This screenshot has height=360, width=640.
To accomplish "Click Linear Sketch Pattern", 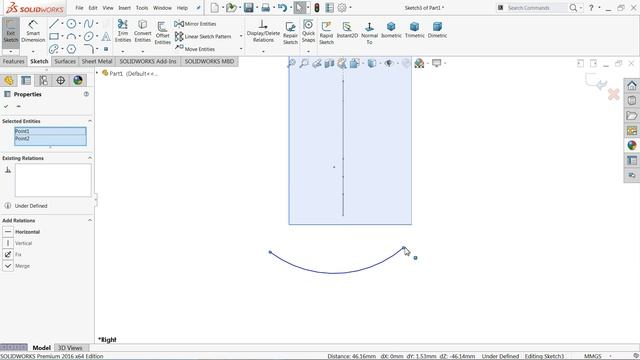I will click(203, 36).
